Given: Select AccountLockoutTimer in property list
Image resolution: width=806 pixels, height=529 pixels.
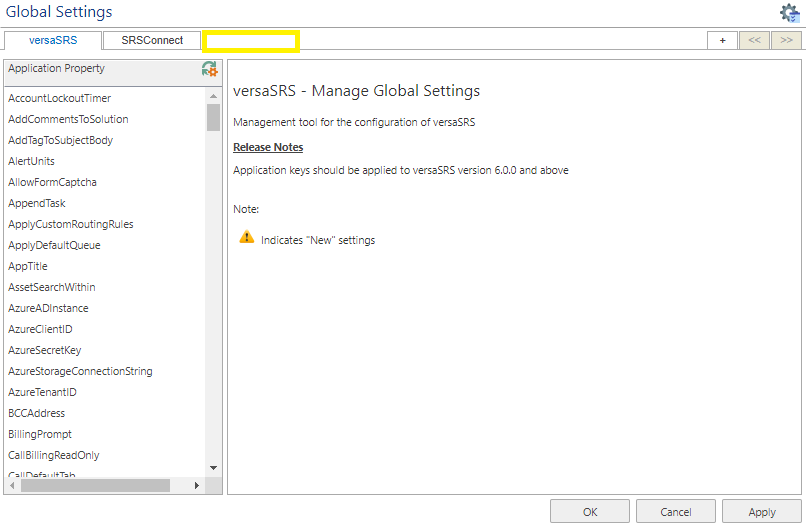Looking at the screenshot, I should tap(59, 98).
